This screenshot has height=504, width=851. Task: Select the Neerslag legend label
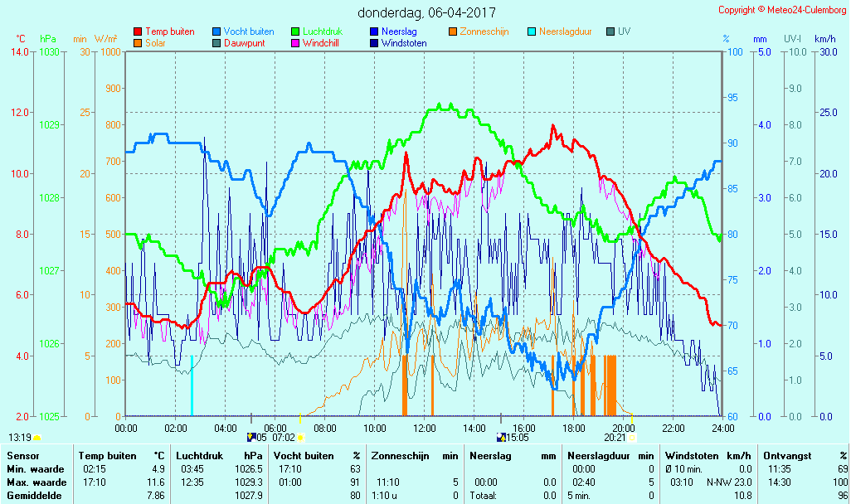pos(400,32)
